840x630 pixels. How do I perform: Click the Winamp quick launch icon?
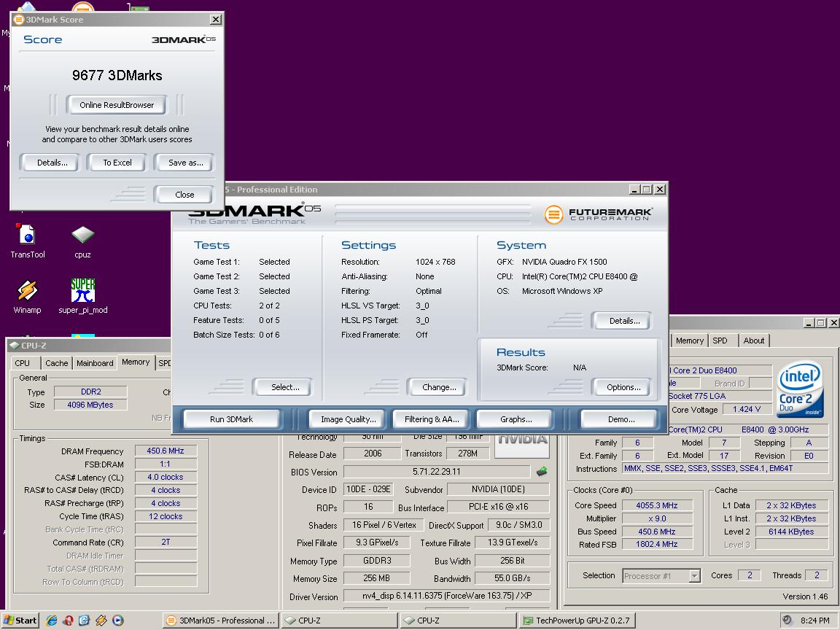pyautogui.click(x=101, y=621)
